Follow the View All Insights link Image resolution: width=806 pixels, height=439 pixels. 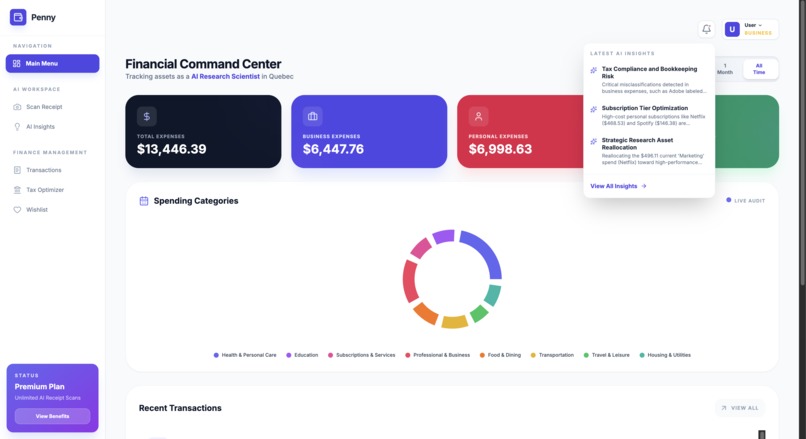click(618, 186)
